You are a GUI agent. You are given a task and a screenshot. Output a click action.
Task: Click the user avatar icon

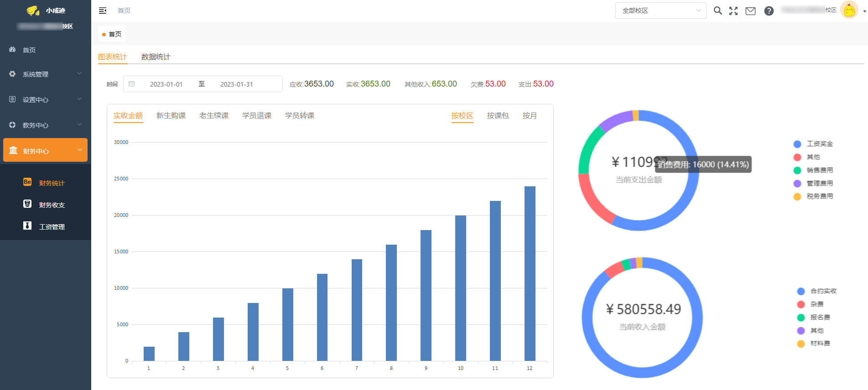click(849, 10)
